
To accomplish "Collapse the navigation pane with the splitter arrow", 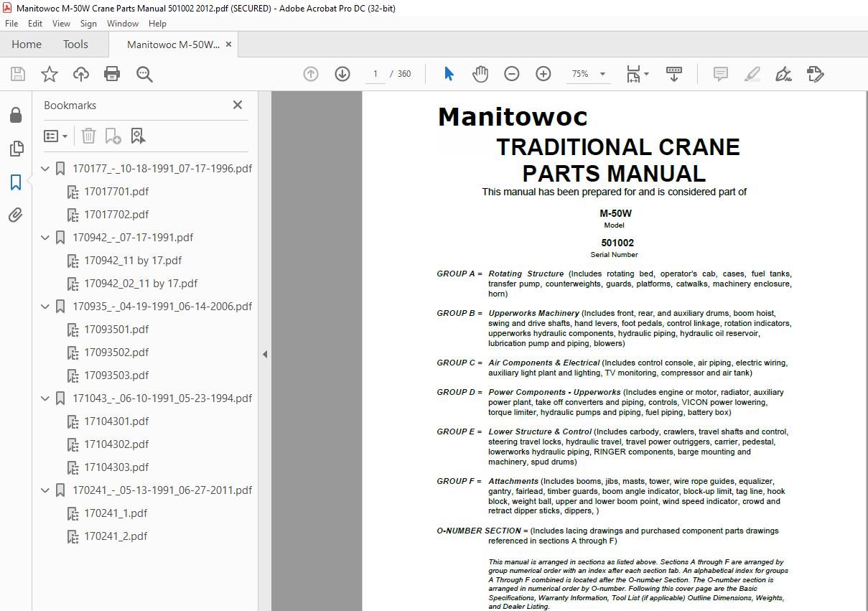I will 264,354.
